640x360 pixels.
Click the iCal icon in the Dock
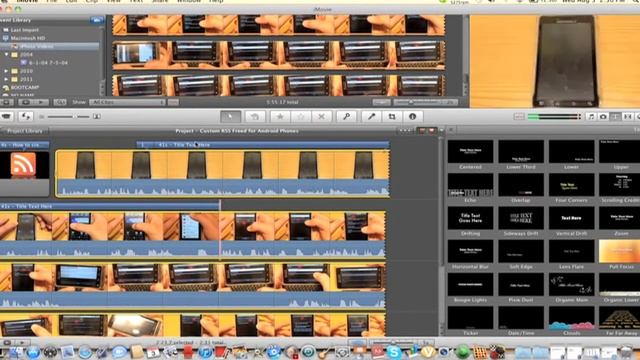pos(153,352)
